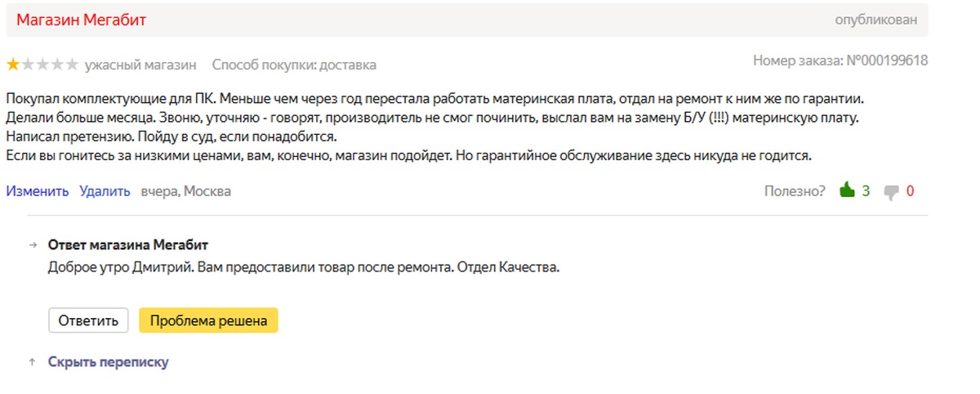
Task: Mark as resolved with "Проблема решена"
Action: pyautogui.click(x=208, y=320)
